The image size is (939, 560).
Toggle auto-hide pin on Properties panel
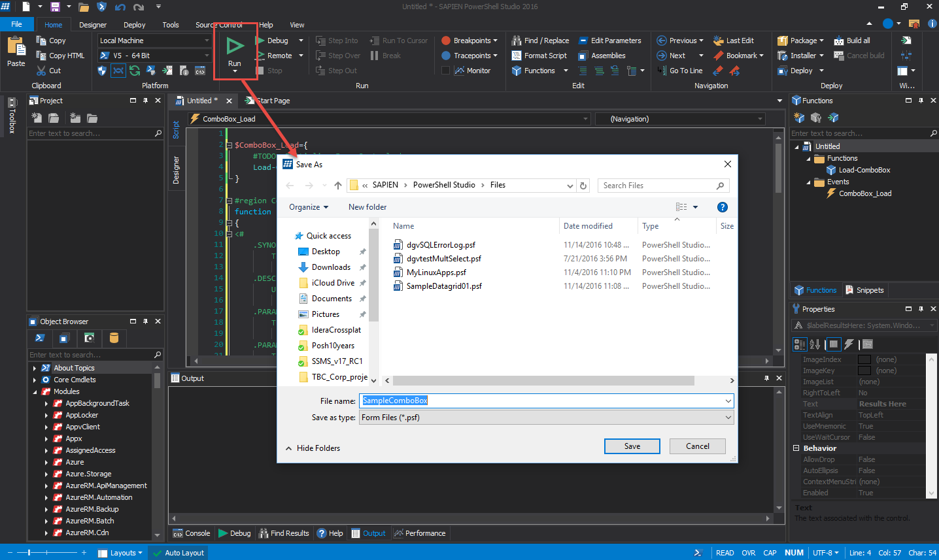click(921, 309)
